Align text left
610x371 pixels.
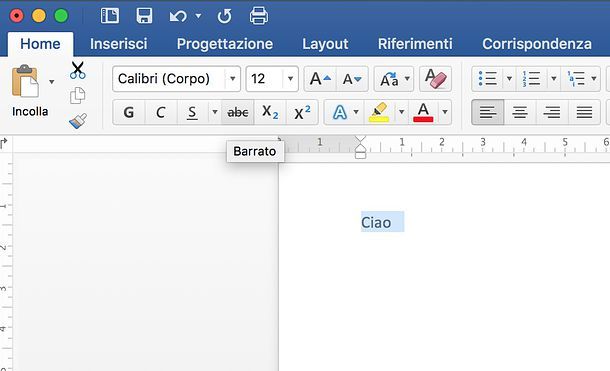[487, 112]
